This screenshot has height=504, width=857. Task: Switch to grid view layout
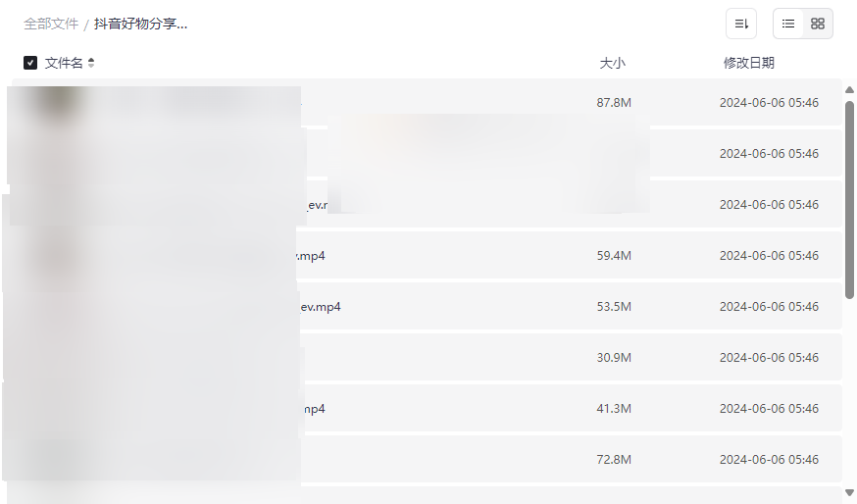pos(818,24)
